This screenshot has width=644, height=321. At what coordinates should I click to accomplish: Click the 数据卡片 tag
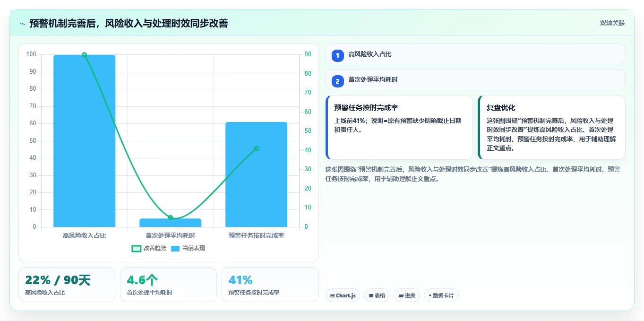441,295
